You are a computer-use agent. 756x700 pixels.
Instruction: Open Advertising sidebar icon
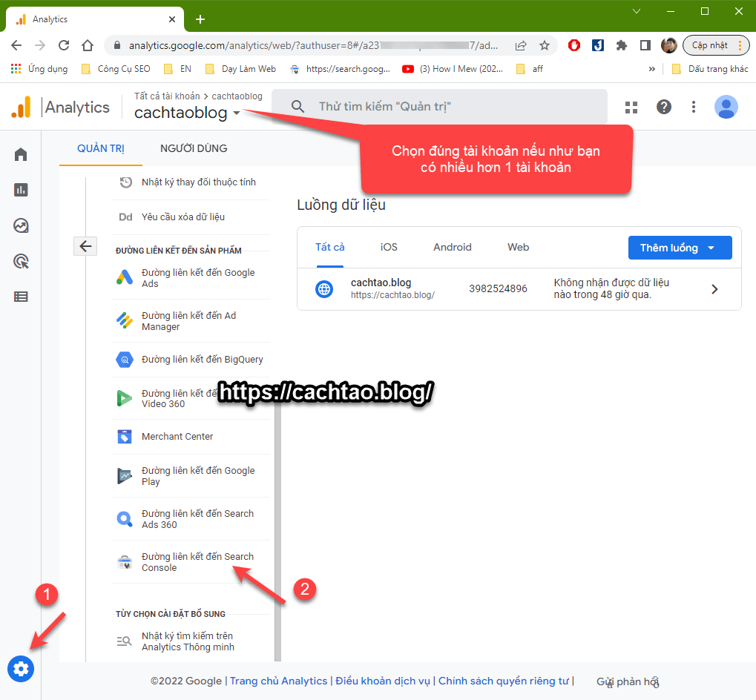click(x=21, y=261)
